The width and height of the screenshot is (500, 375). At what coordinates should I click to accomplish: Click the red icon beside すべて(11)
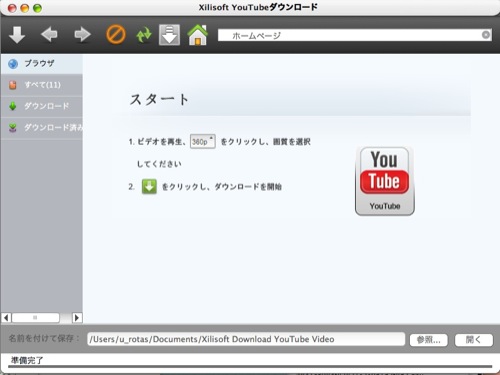tap(13, 85)
